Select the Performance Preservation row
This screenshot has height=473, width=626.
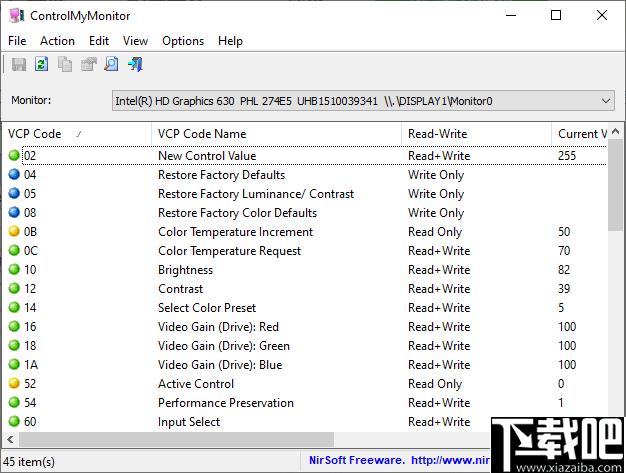(305, 402)
